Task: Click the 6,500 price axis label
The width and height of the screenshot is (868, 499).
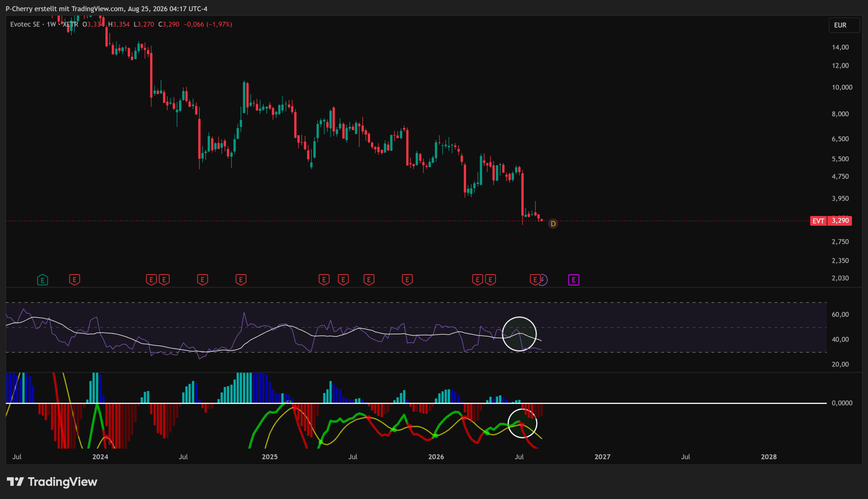Action: click(x=841, y=139)
